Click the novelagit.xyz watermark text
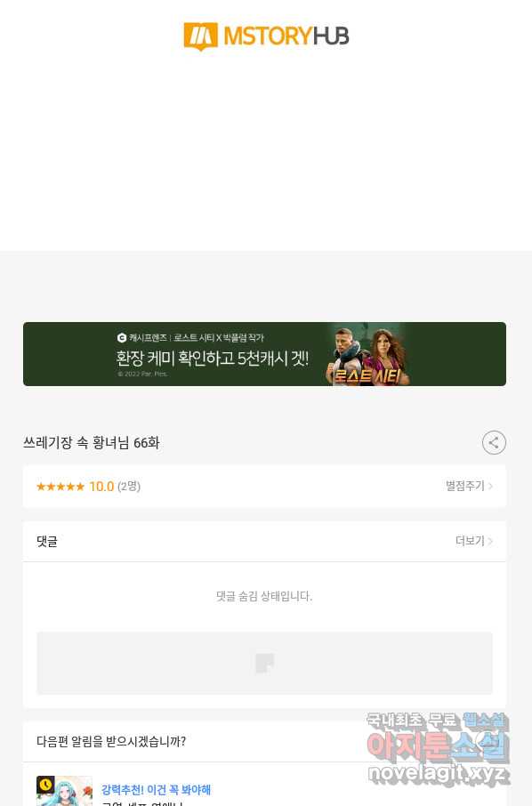532x806 pixels. coord(438,773)
